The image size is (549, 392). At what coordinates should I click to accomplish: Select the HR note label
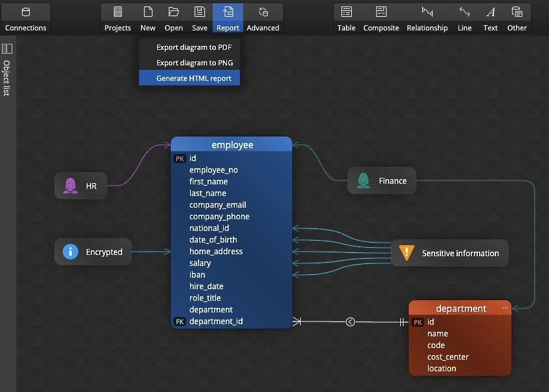click(91, 186)
